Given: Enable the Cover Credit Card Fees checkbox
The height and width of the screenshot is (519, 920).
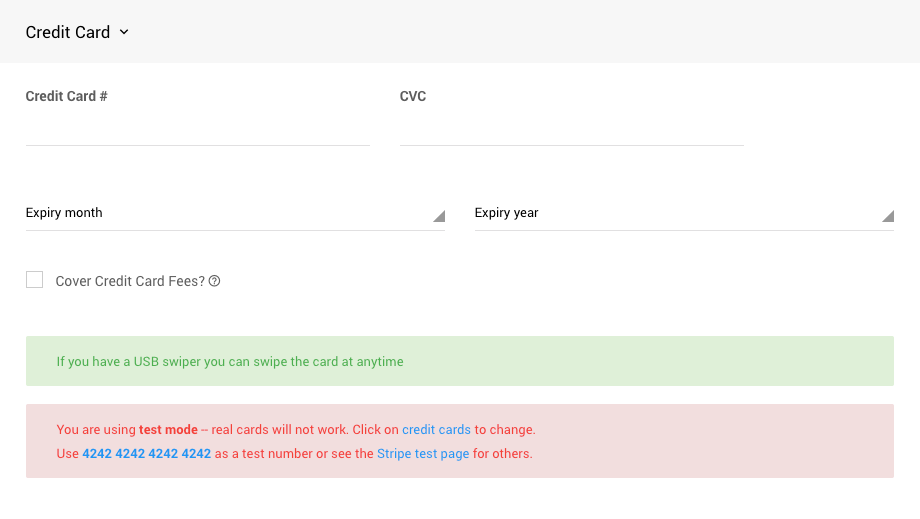Looking at the screenshot, I should [35, 280].
